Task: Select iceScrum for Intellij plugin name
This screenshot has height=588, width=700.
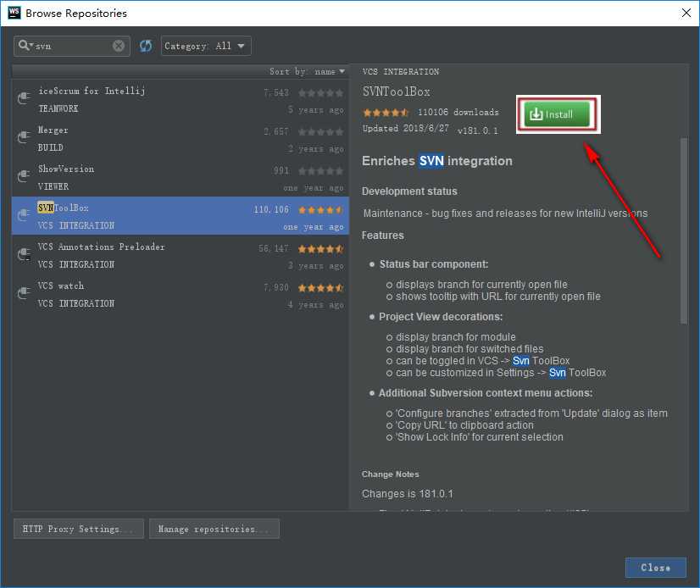Action: 92,91
